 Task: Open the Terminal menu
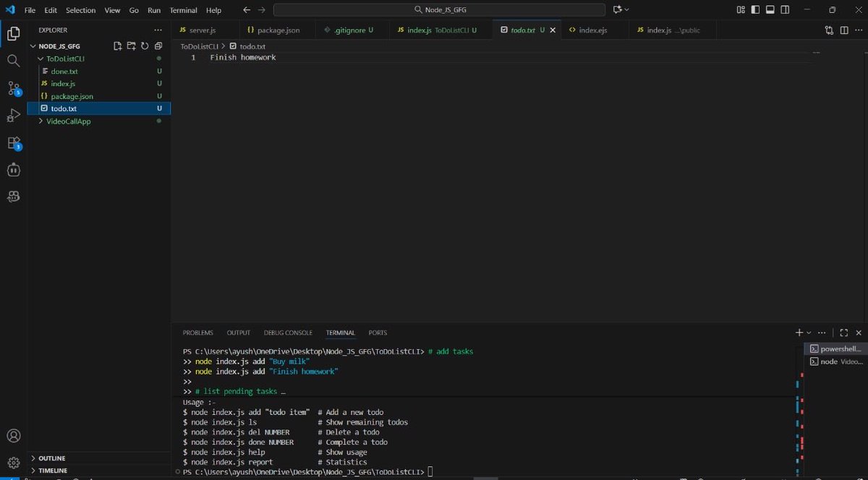click(x=184, y=10)
